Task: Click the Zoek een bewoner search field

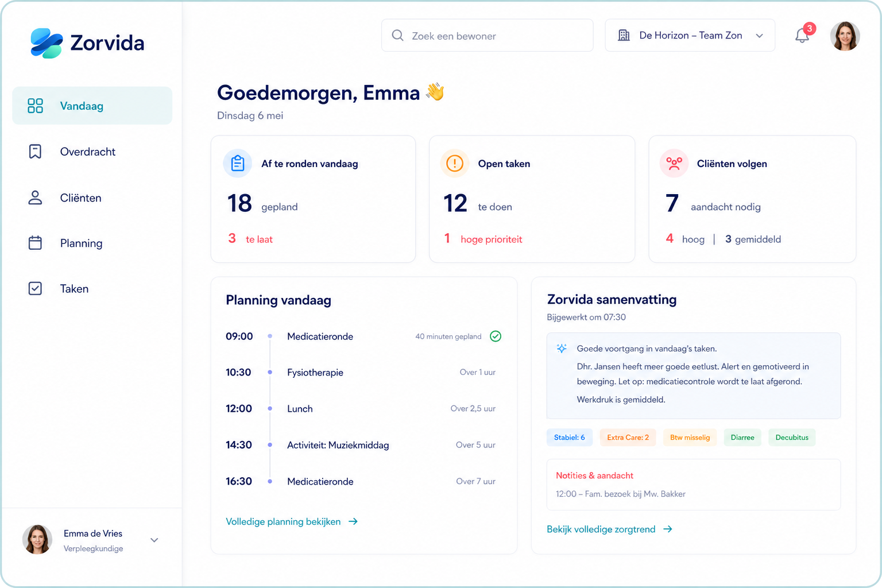Action: click(487, 36)
